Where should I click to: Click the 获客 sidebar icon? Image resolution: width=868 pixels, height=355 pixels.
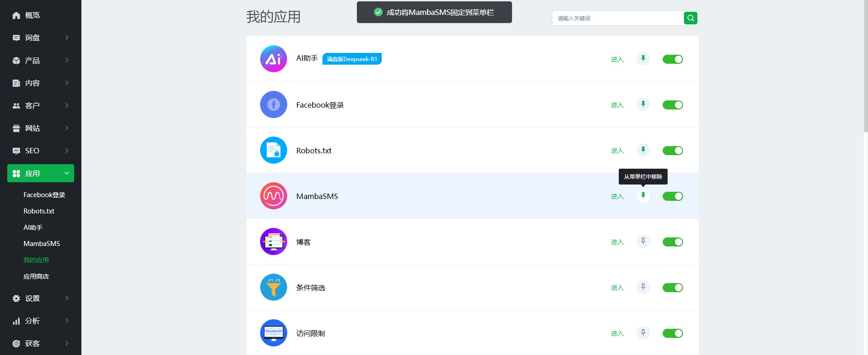[16, 344]
